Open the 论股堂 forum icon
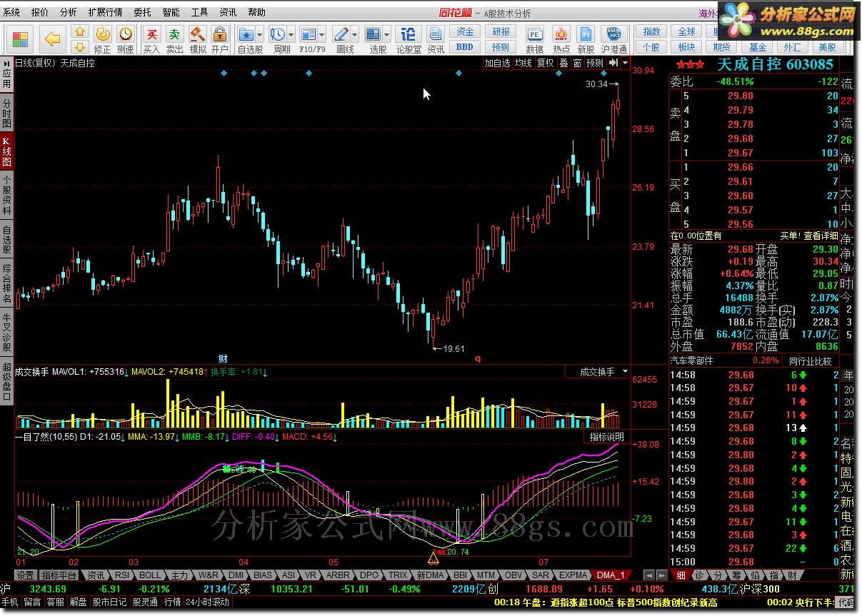Viewport: 862px width, 616px height. (409, 40)
